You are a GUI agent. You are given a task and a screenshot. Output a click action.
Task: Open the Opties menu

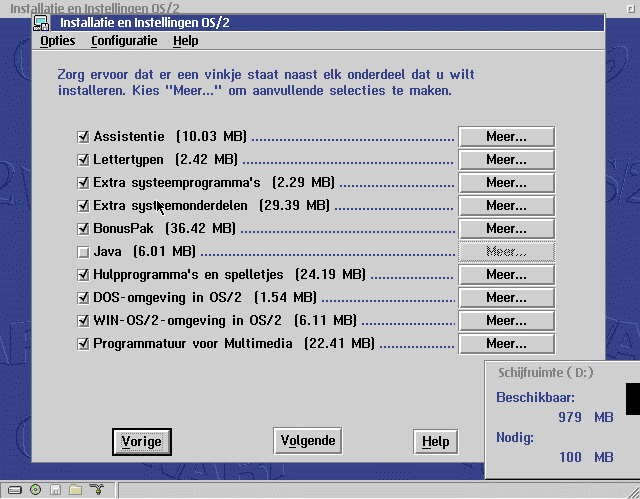pyautogui.click(x=58, y=41)
